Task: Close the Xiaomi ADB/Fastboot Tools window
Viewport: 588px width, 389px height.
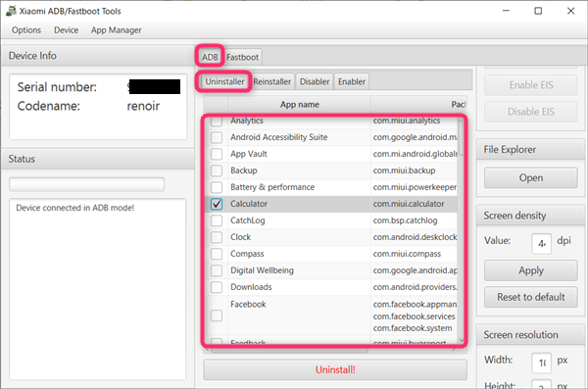Action: [570, 11]
